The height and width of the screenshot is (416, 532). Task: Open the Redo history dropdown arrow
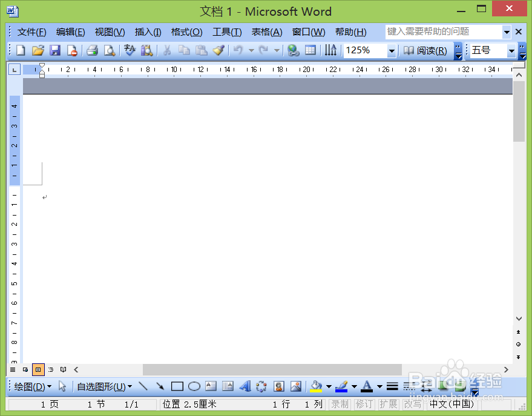277,50
